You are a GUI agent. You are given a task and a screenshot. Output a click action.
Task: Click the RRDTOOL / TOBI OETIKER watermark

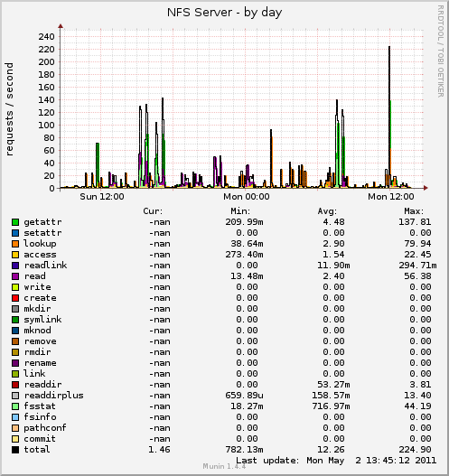(441, 51)
